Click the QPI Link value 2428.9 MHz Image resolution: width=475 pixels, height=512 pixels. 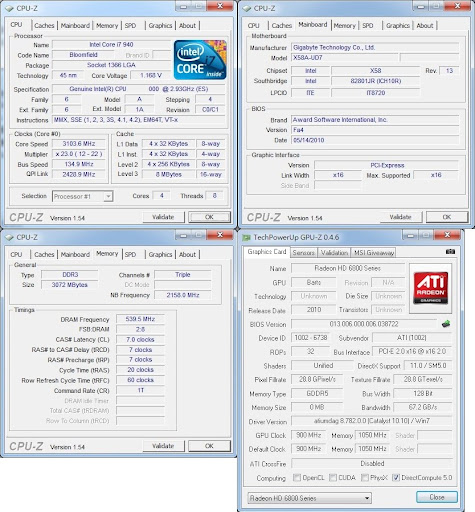click(79, 174)
